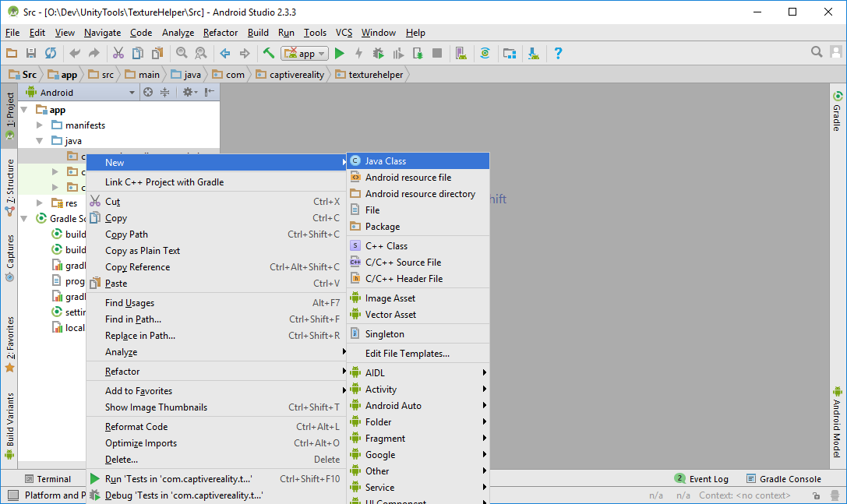Open the Build Variants side tab
This screenshot has width=847, height=504.
9,426
